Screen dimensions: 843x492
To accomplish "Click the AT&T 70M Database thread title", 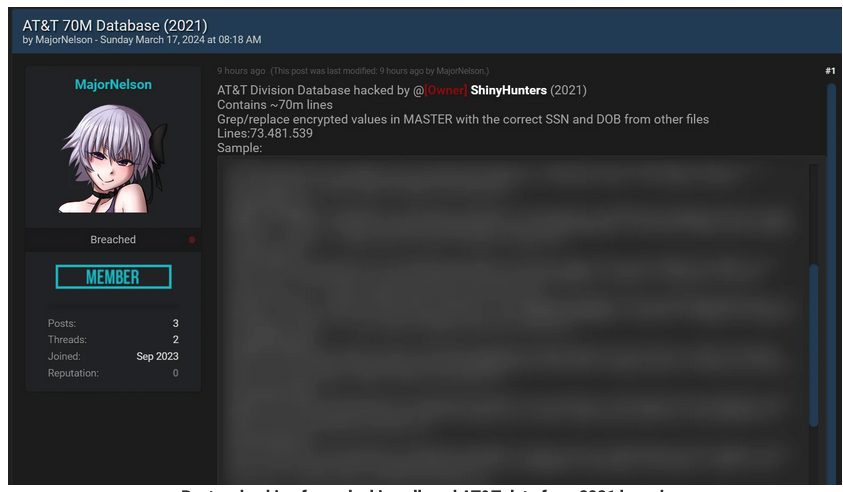I will pyautogui.click(x=115, y=25).
